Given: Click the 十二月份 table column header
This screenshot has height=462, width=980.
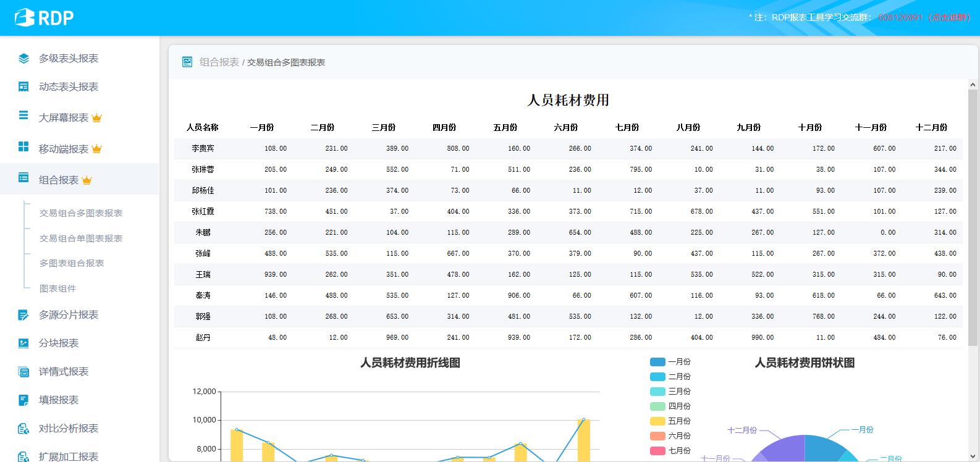Looking at the screenshot, I should [931, 127].
